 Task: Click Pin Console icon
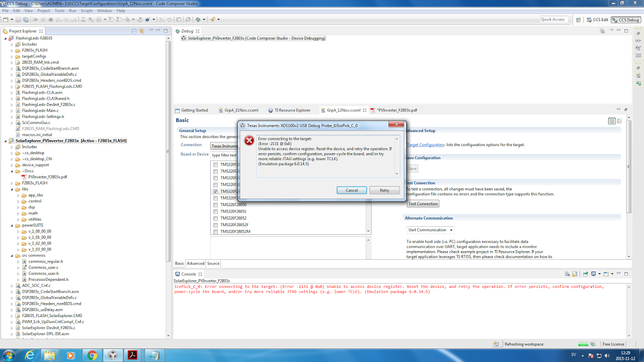pyautogui.click(x=586, y=274)
